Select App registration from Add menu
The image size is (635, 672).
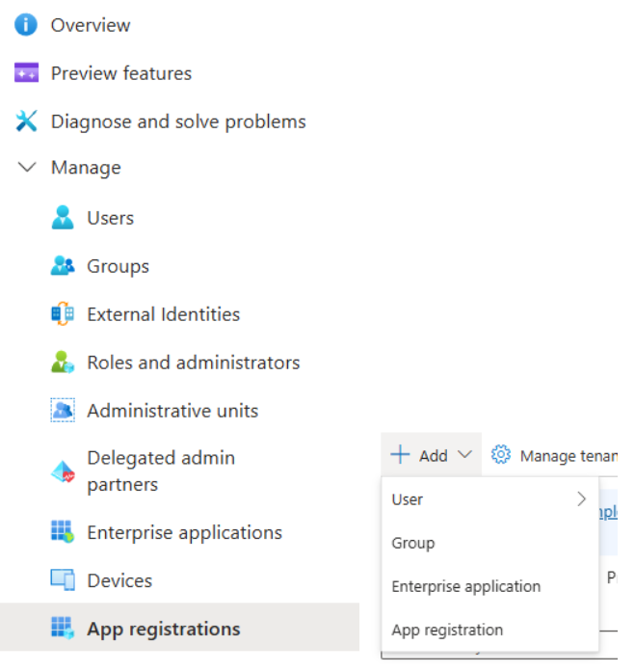[447, 630]
